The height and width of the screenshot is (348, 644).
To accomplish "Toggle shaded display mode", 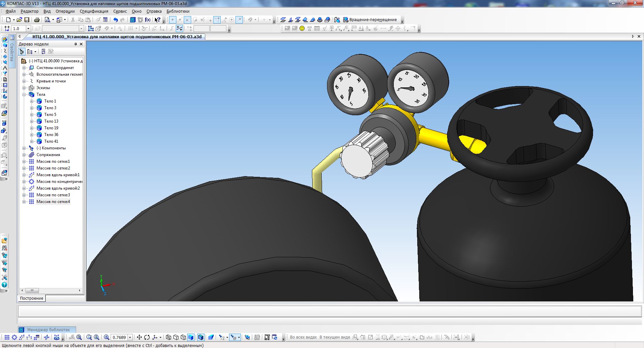I will pos(191,337).
